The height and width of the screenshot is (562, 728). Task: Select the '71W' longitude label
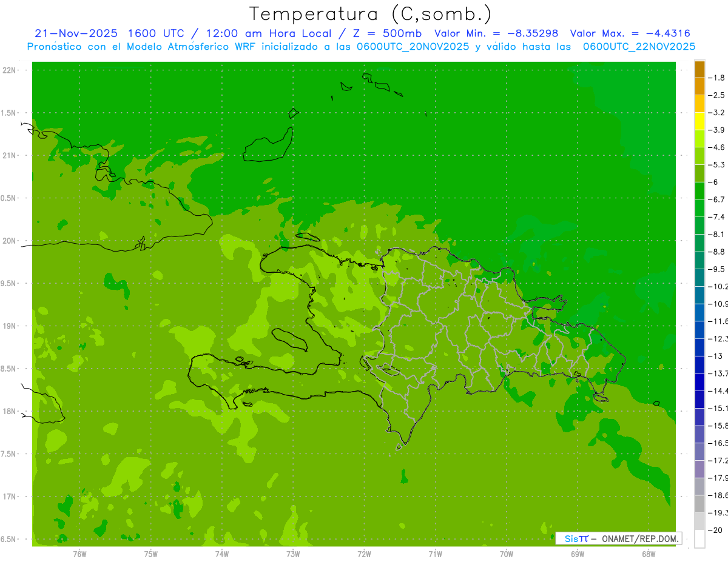point(435,554)
